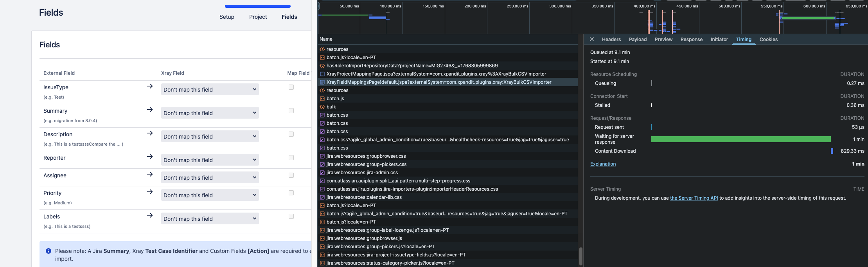Follow the Server Timing API link
The width and height of the screenshot is (868, 267).
pos(694,198)
